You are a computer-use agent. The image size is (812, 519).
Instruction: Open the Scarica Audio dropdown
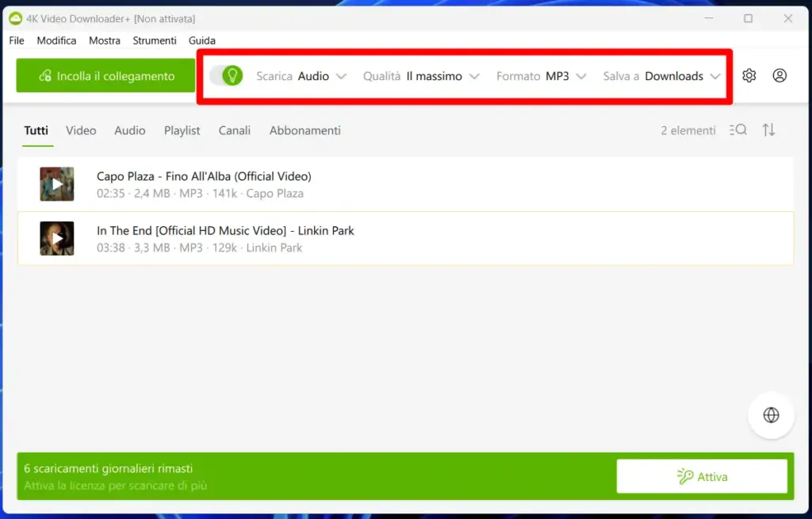point(301,76)
